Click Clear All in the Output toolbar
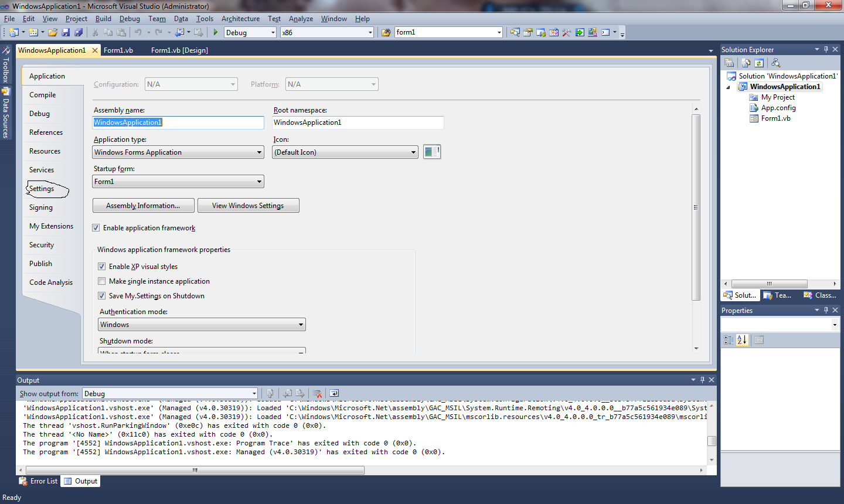This screenshot has width=844, height=504. 317,393
